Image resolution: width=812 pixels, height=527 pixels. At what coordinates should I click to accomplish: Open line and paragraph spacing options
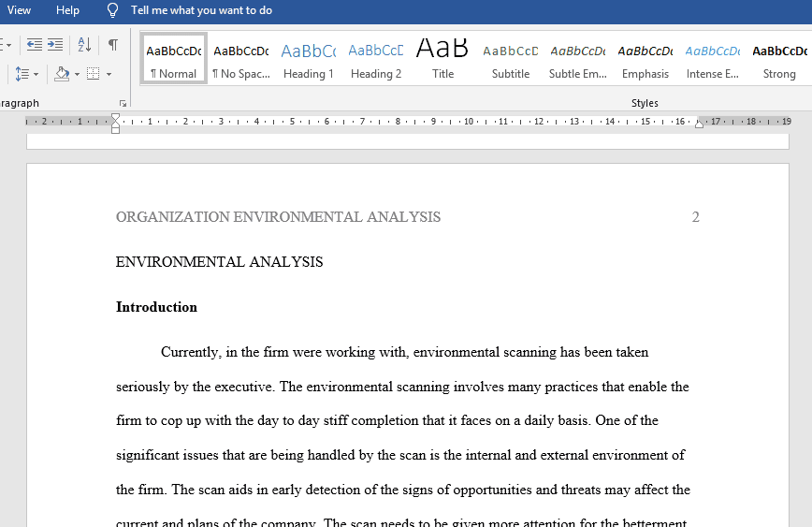22,74
